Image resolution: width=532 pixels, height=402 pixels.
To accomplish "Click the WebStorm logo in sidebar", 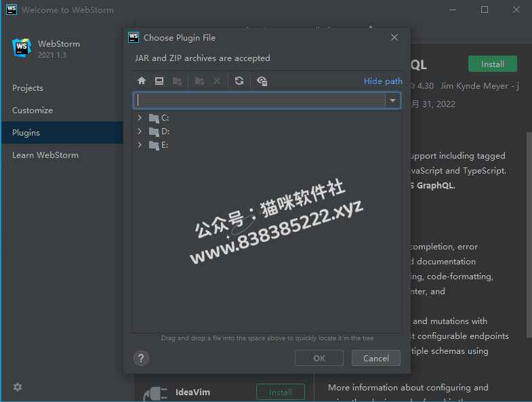I will click(x=22, y=47).
